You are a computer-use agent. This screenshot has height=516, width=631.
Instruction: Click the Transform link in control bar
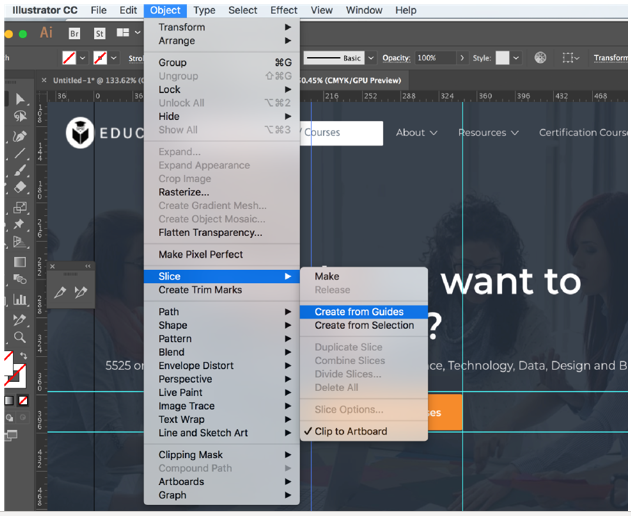click(x=610, y=58)
